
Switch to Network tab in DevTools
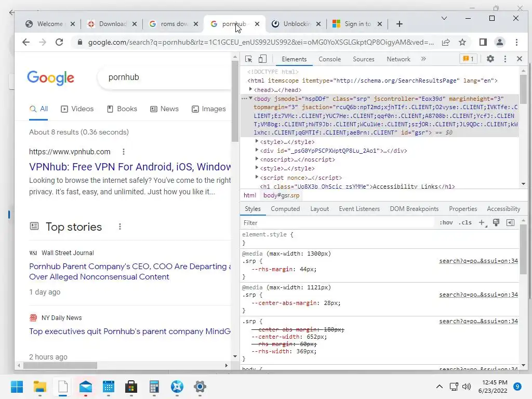click(x=398, y=59)
